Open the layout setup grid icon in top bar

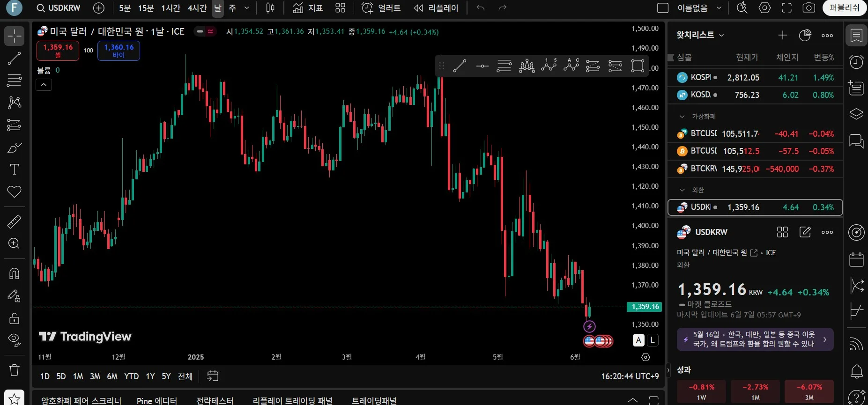(341, 8)
